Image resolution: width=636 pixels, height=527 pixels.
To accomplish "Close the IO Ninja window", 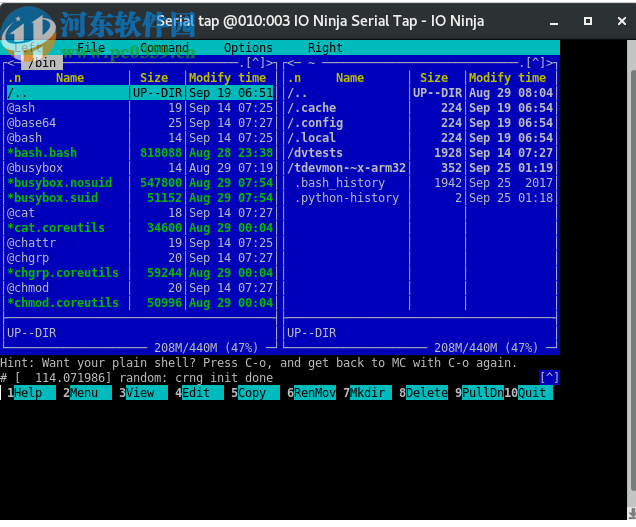I will click(x=622, y=21).
